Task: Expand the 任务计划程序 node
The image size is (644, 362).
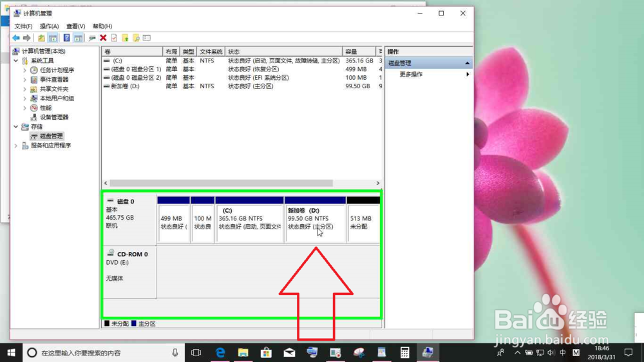Action: pyautogui.click(x=24, y=70)
